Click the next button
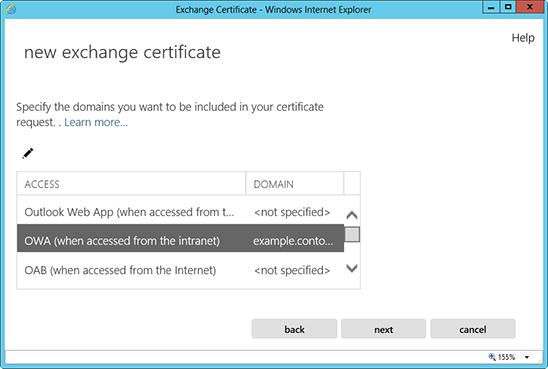Screen dimensions: 548x369 pos(383,329)
